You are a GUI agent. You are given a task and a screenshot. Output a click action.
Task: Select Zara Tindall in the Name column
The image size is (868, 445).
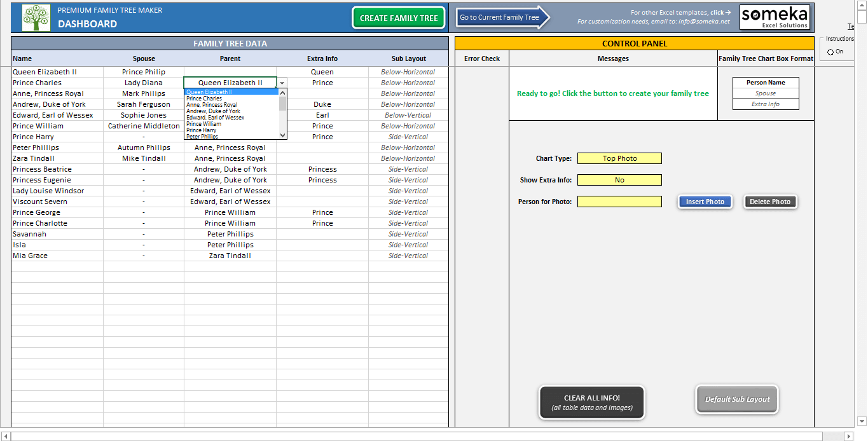[x=57, y=158]
